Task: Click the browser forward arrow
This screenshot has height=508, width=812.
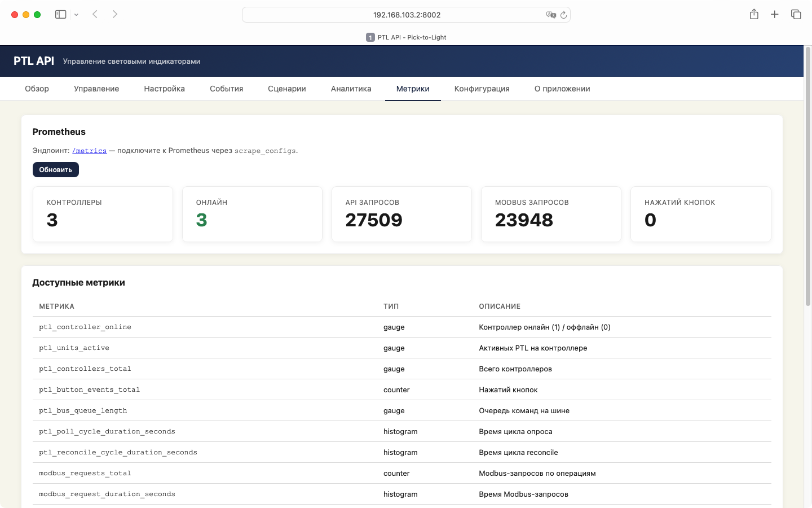Action: pos(115,15)
